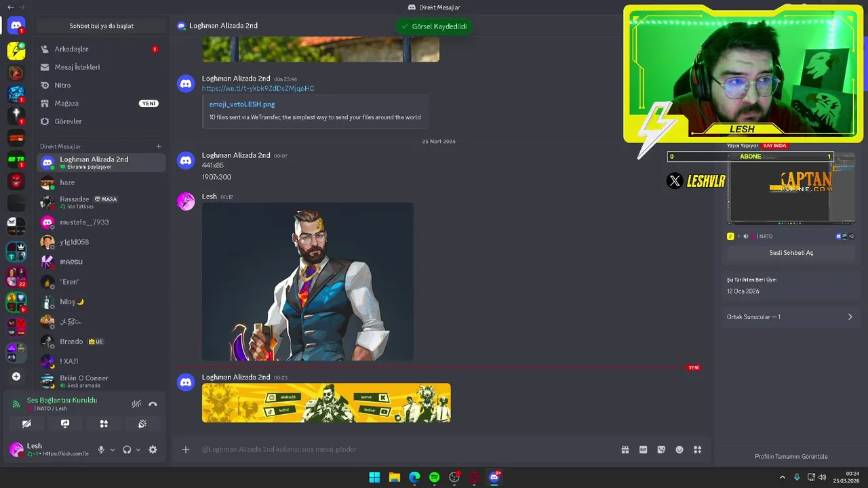Open the DM with Brando
The image size is (868, 488).
100,342
